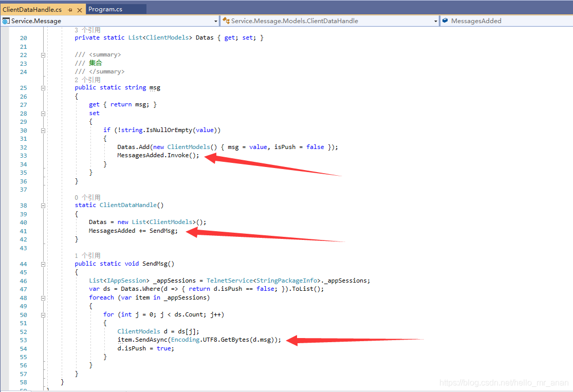Collapse the msg property at line 25
This screenshot has width=573, height=392.
coord(43,88)
